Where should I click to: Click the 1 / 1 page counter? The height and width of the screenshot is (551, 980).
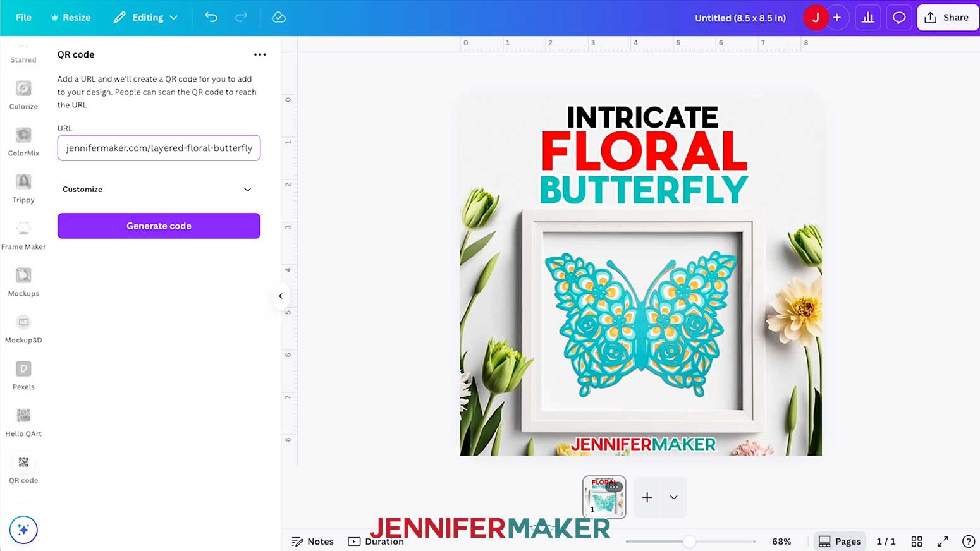886,542
